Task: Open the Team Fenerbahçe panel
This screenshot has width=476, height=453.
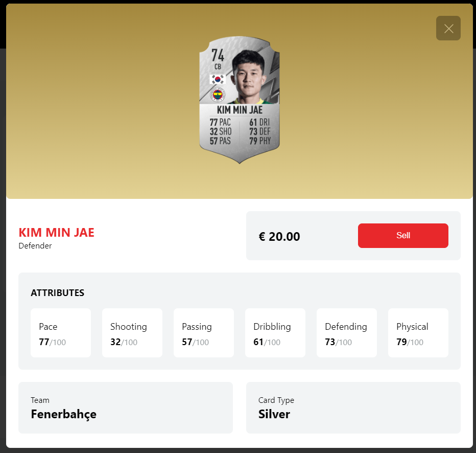Action: (125, 407)
